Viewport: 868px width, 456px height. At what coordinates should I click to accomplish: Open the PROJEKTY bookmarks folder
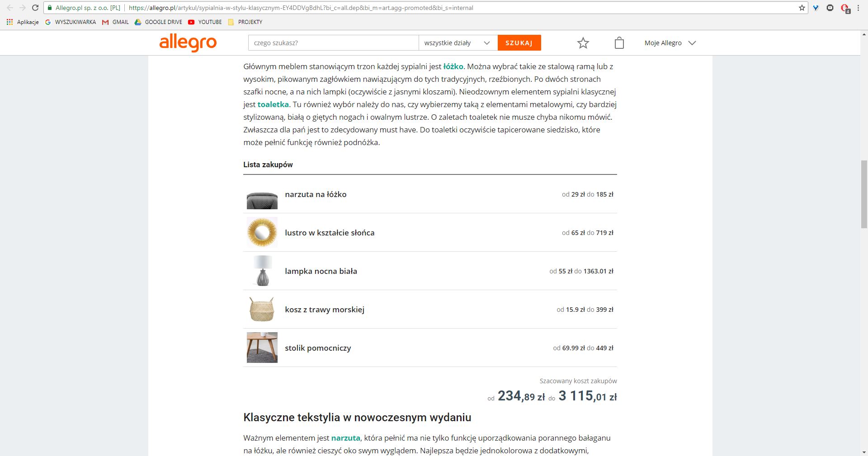point(245,22)
